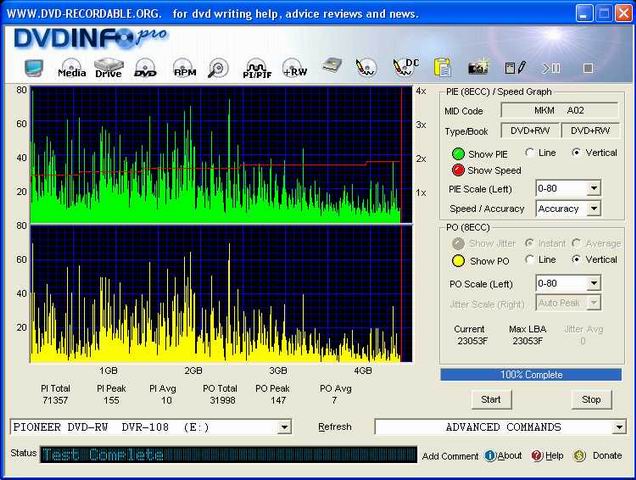
Task: Click the yellow PO error graph
Action: click(221, 294)
